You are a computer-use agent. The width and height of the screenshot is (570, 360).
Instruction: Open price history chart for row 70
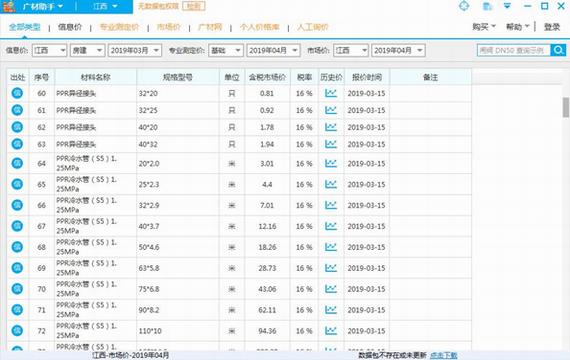(331, 289)
